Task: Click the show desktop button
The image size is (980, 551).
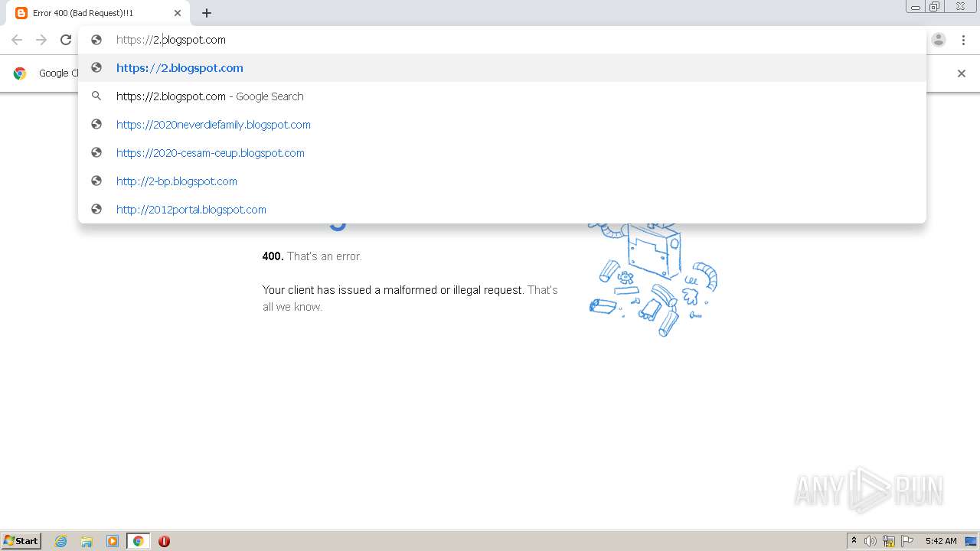Action: point(972,541)
